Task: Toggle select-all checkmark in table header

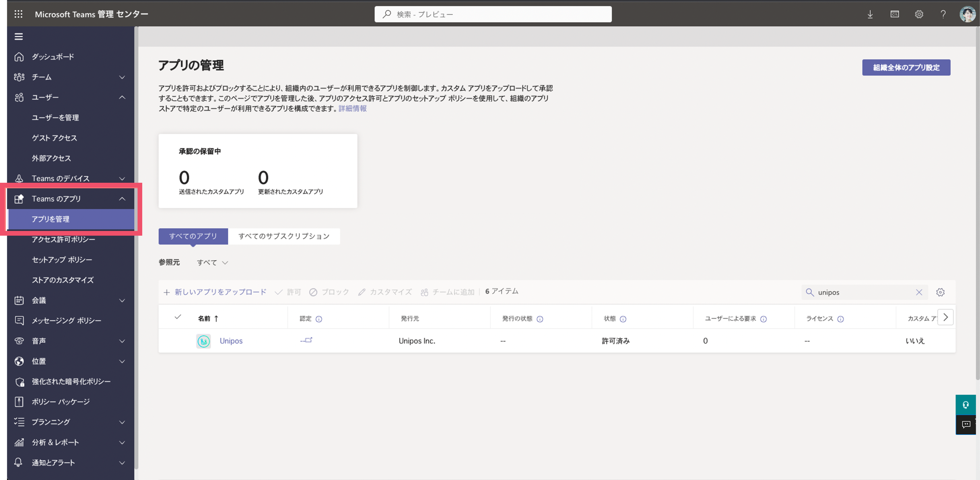Action: [x=178, y=317]
